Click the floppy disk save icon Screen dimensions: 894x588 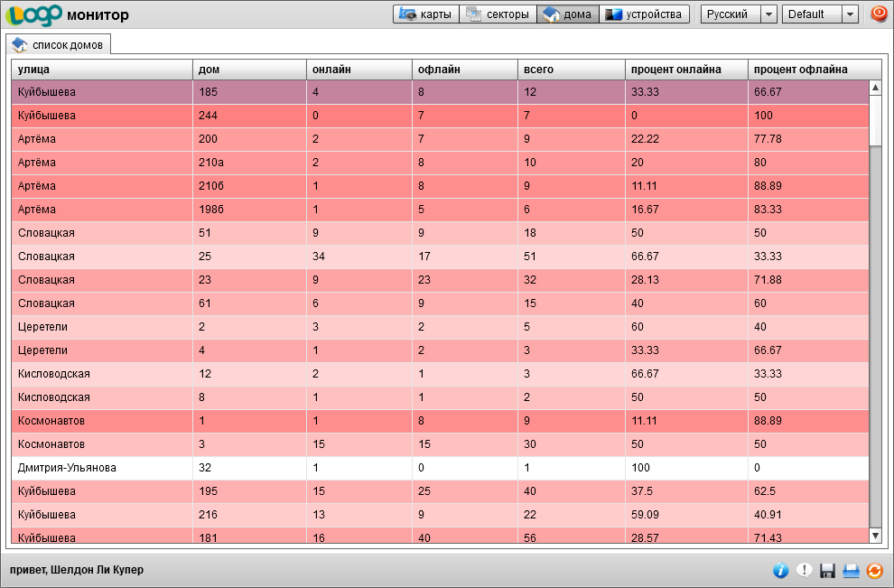(x=828, y=570)
